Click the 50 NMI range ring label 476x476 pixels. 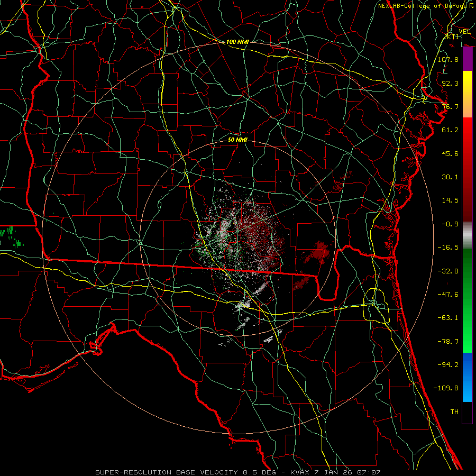(x=237, y=140)
